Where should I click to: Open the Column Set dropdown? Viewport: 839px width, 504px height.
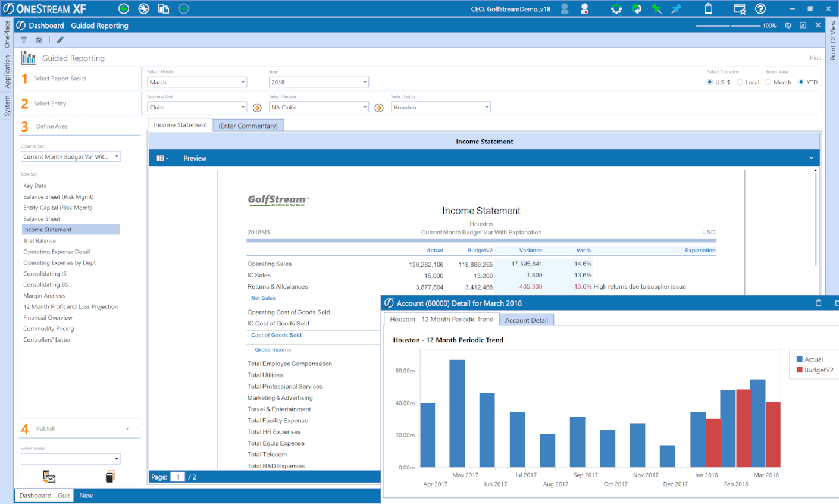(x=71, y=156)
